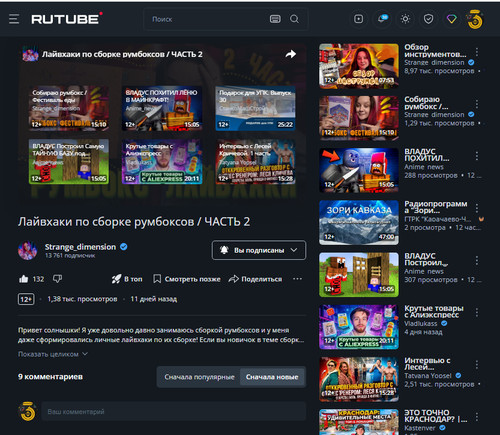500x435 pixels.
Task: Open options for Интервью с Лесей video
Action: pos(477,365)
